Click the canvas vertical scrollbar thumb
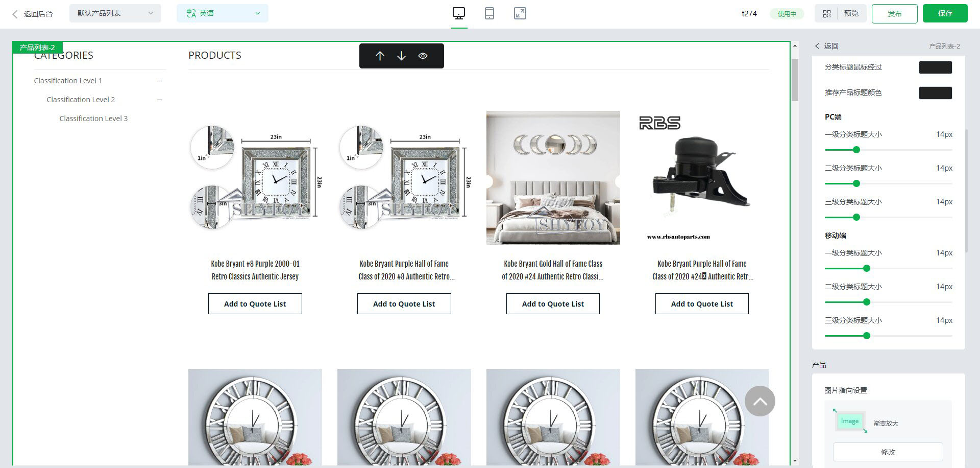Viewport: 980px width, 468px height. [795, 80]
